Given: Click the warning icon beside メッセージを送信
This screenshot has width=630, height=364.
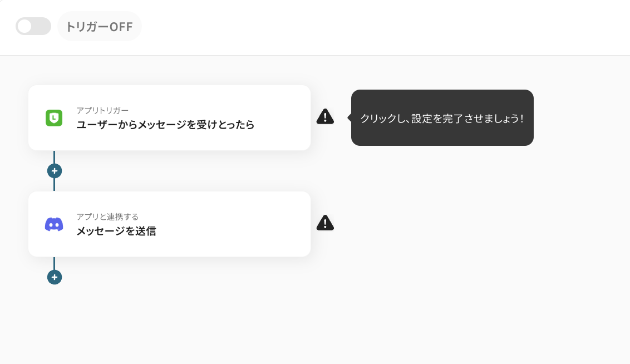Looking at the screenshot, I should [x=325, y=223].
